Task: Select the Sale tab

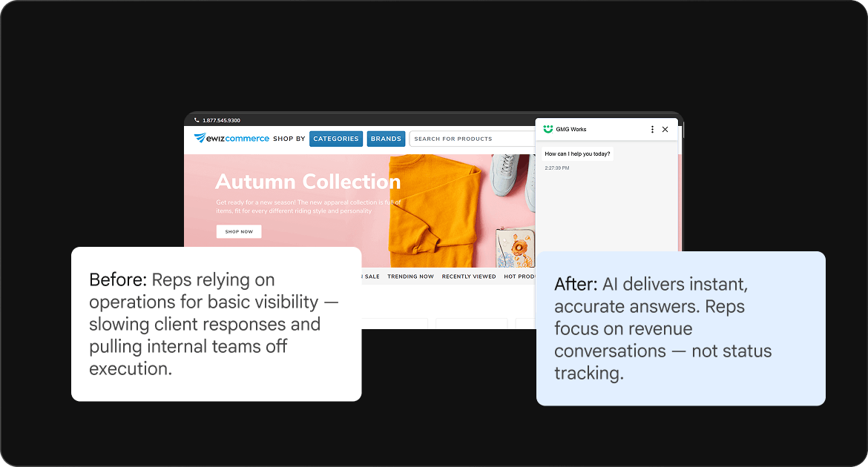Action: [x=371, y=276]
